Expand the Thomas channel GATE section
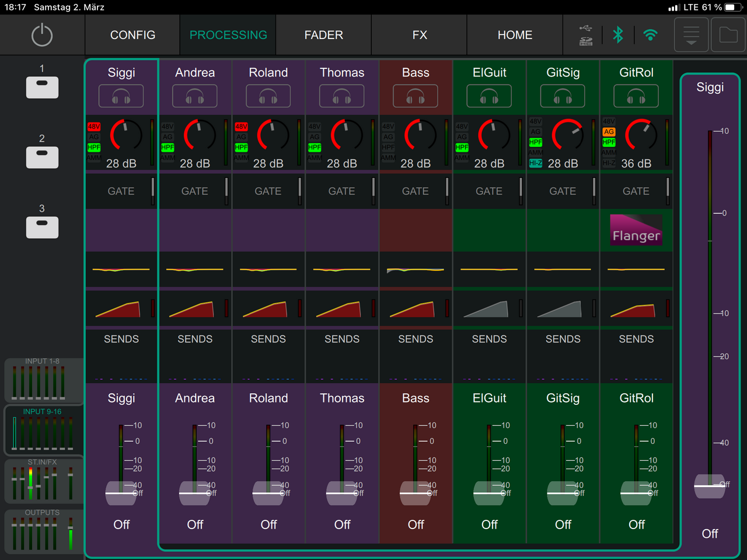The width and height of the screenshot is (747, 560). 342,191
